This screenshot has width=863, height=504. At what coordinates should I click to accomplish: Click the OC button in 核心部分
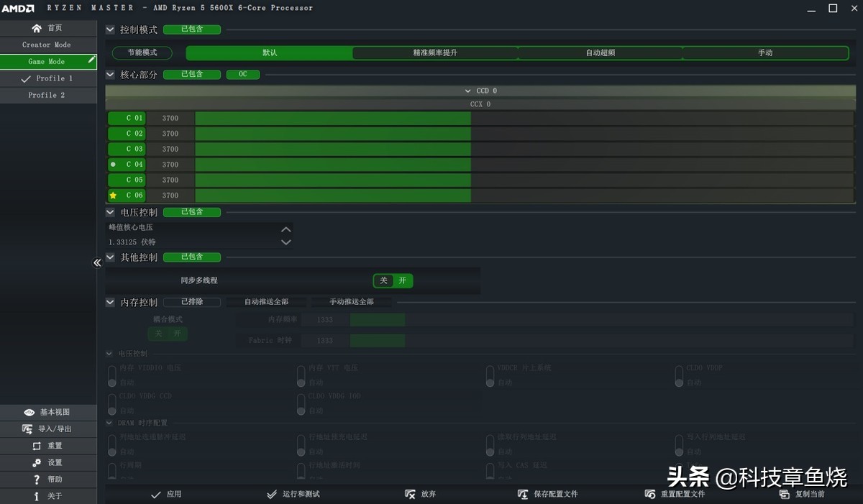tap(243, 74)
